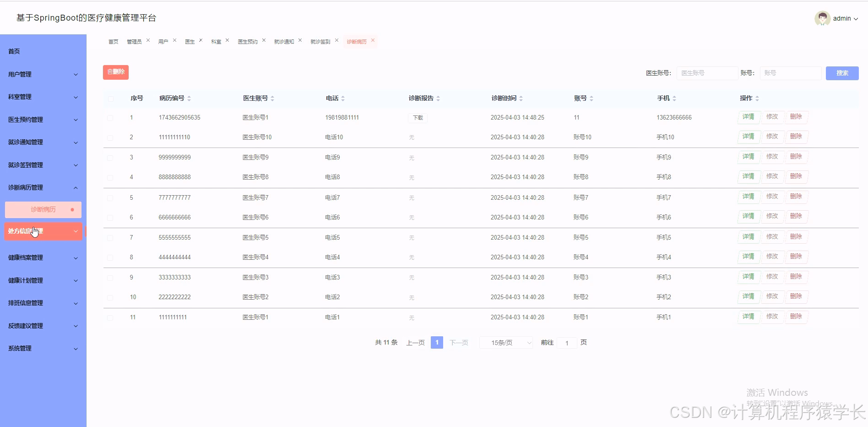Check the checkbox for row 1
Viewport: 868px width, 427px height.
(x=110, y=118)
